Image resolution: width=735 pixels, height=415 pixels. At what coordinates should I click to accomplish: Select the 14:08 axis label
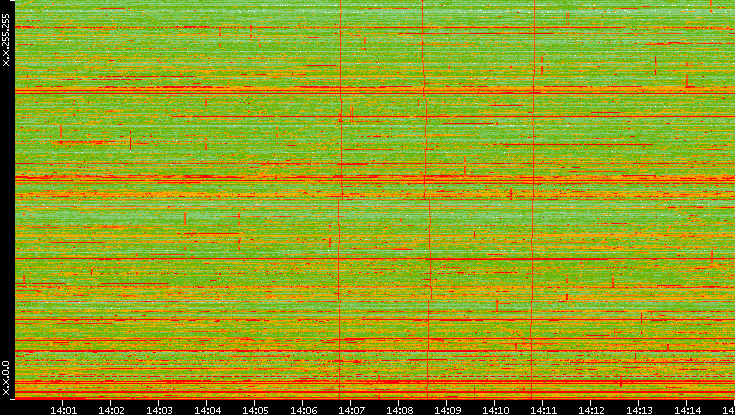tap(399, 410)
